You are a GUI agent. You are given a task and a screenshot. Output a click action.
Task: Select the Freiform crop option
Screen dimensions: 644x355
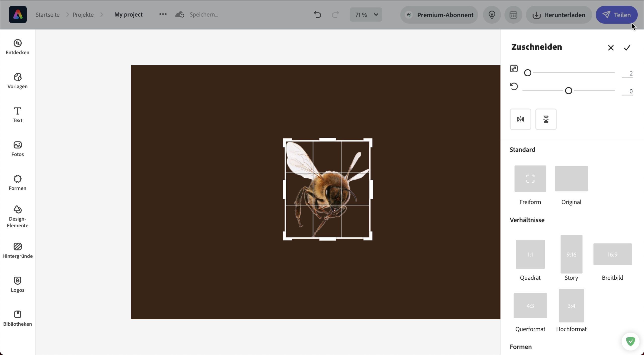[x=530, y=179]
